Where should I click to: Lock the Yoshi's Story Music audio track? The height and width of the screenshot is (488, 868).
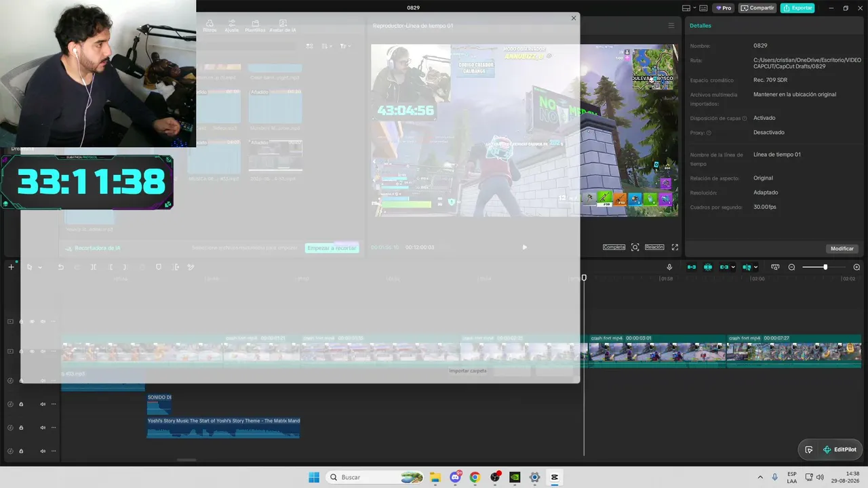[x=21, y=428]
